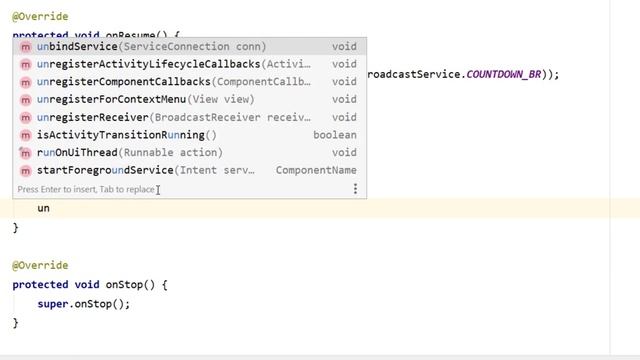Choose unregisterActivityLifecycleCallbacks suggestion
Image resolution: width=640 pixels, height=360 pixels.
point(189,64)
